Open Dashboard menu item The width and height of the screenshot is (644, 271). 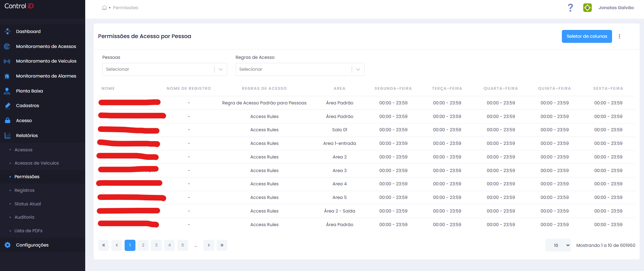[x=28, y=31]
